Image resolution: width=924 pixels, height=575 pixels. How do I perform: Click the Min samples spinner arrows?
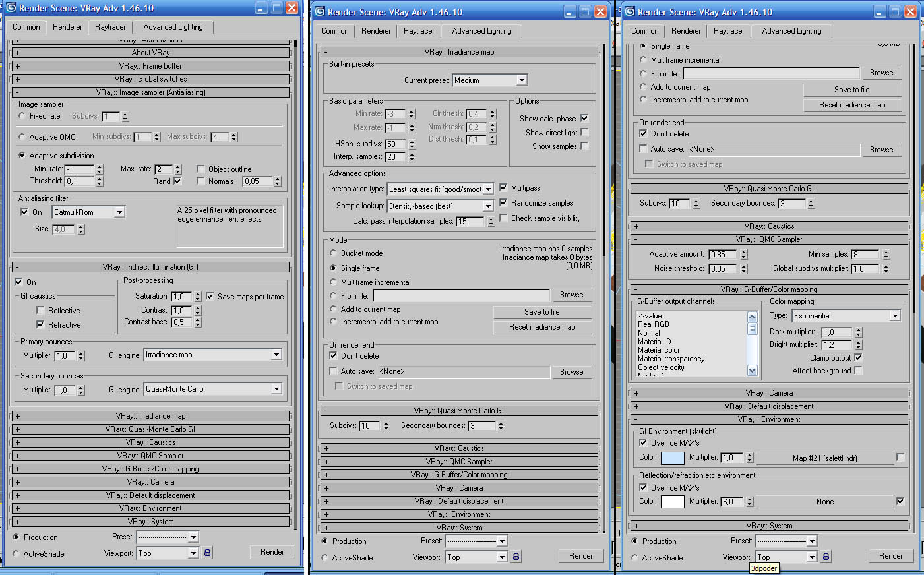[x=886, y=255]
